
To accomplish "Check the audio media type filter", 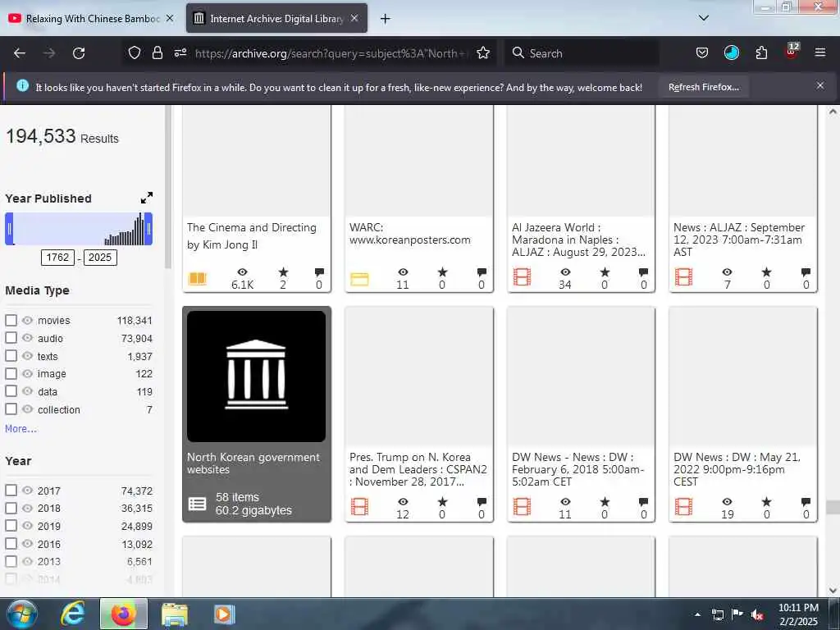I will point(11,338).
